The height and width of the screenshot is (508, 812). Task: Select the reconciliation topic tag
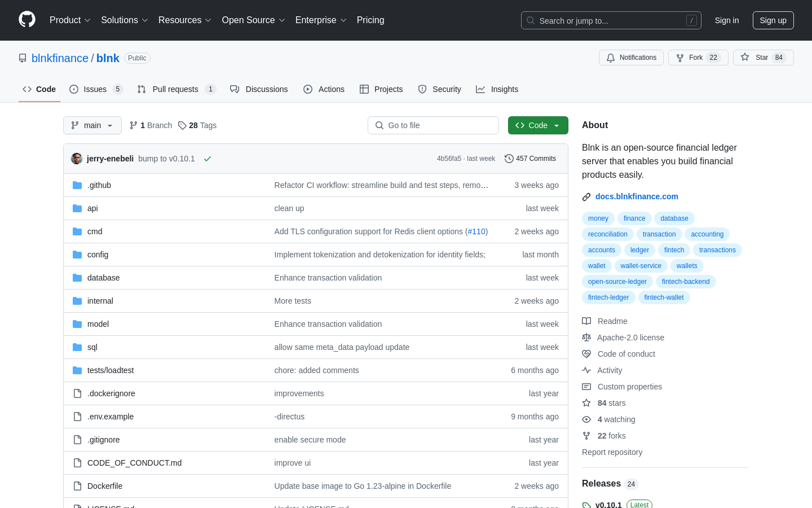tap(608, 234)
